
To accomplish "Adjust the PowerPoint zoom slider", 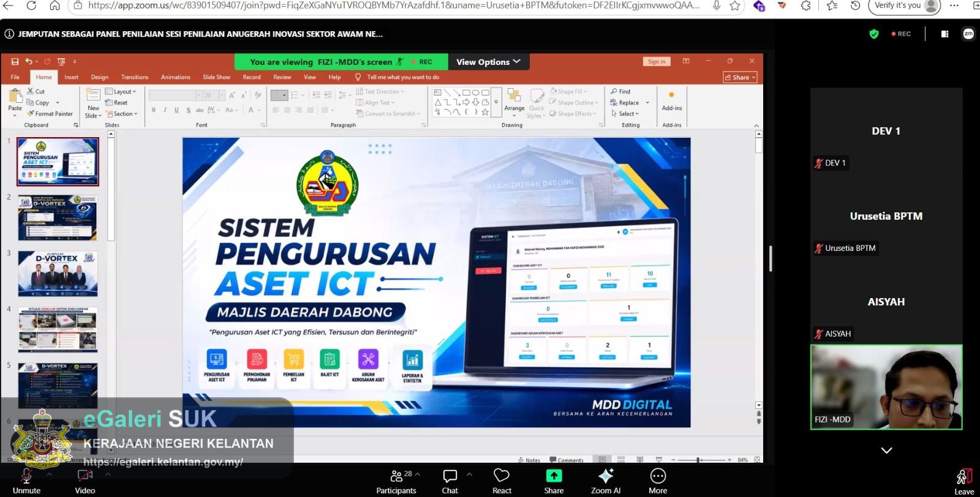I will [x=699, y=460].
